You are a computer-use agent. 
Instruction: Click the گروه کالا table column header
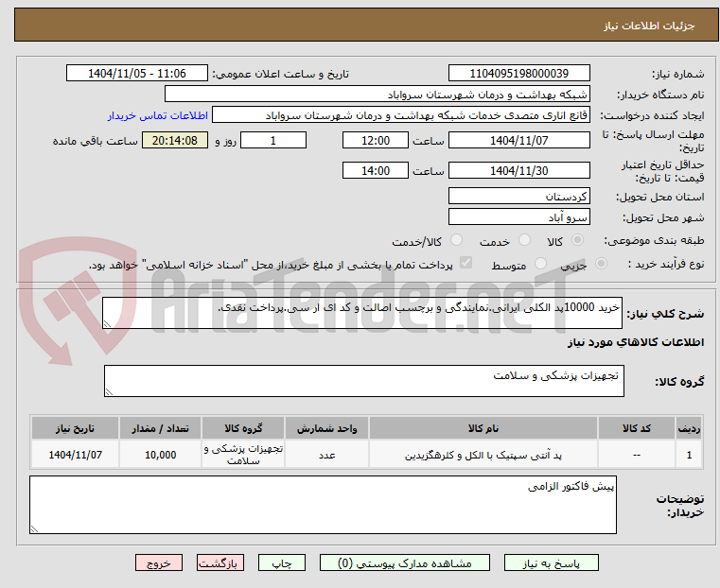click(243, 428)
